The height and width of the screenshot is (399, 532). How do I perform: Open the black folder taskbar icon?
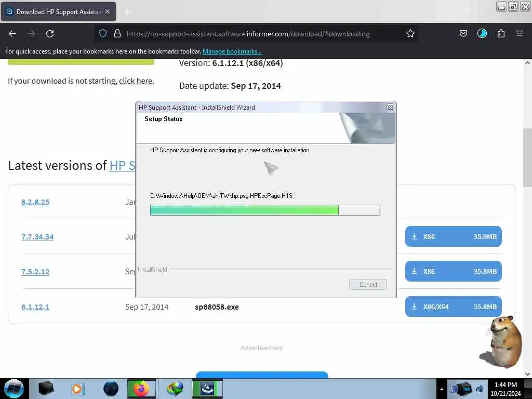pyautogui.click(x=46, y=389)
